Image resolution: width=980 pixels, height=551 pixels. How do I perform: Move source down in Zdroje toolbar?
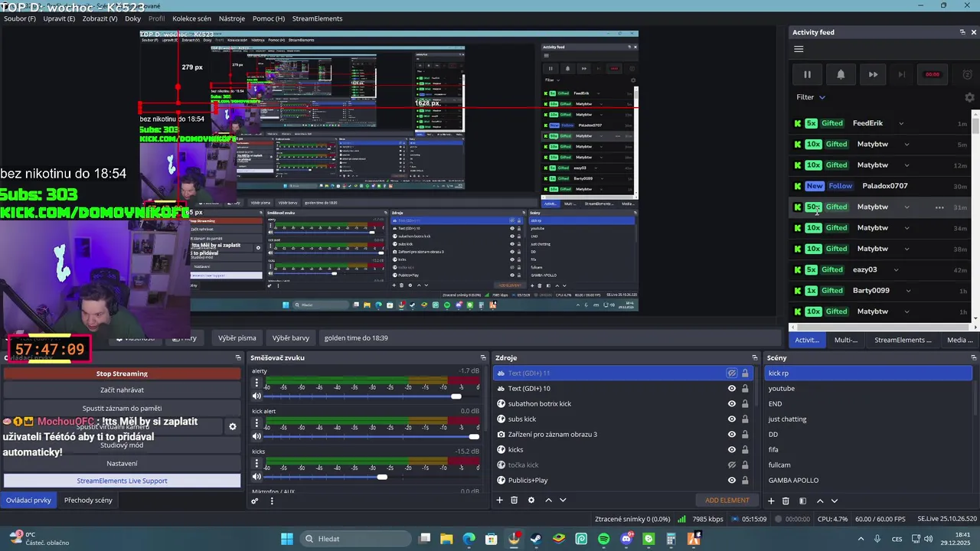[x=563, y=500]
